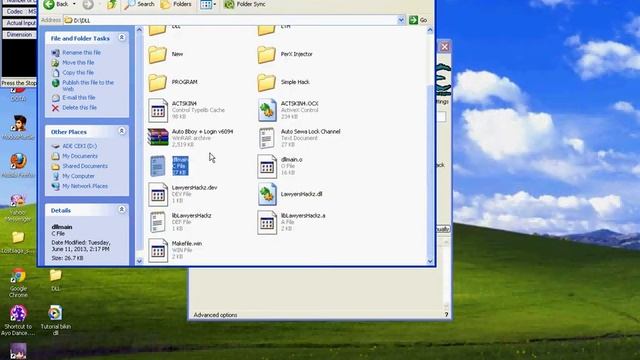
Task: Click the question mark help in the back window
Action: (446, 315)
